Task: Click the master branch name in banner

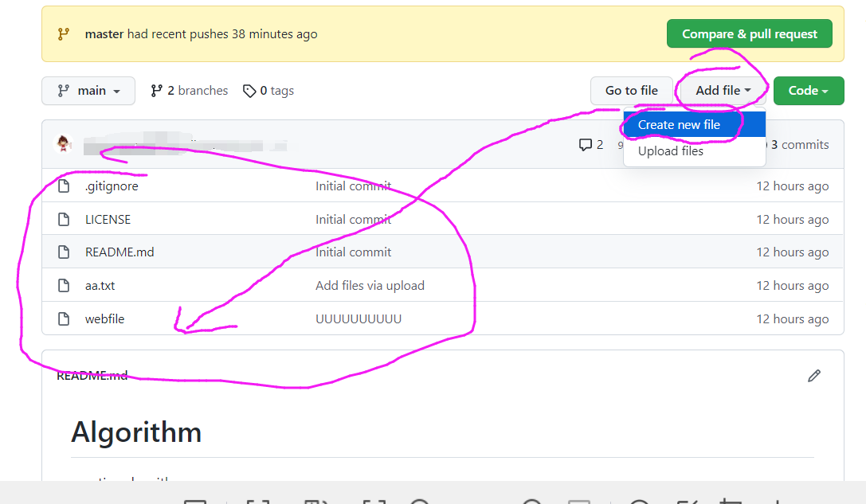Action: coord(104,34)
